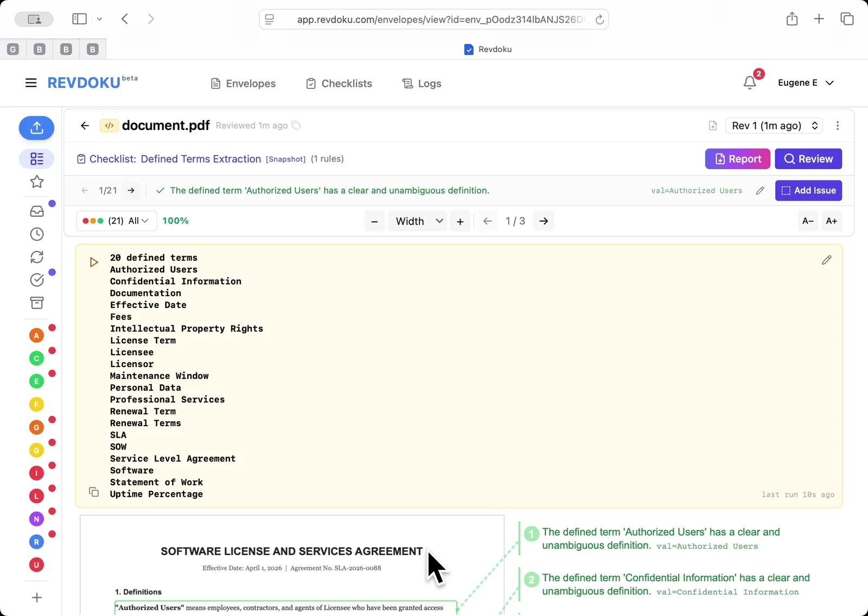Edit the val=Authorized Users value via pencil icon

pos(759,190)
